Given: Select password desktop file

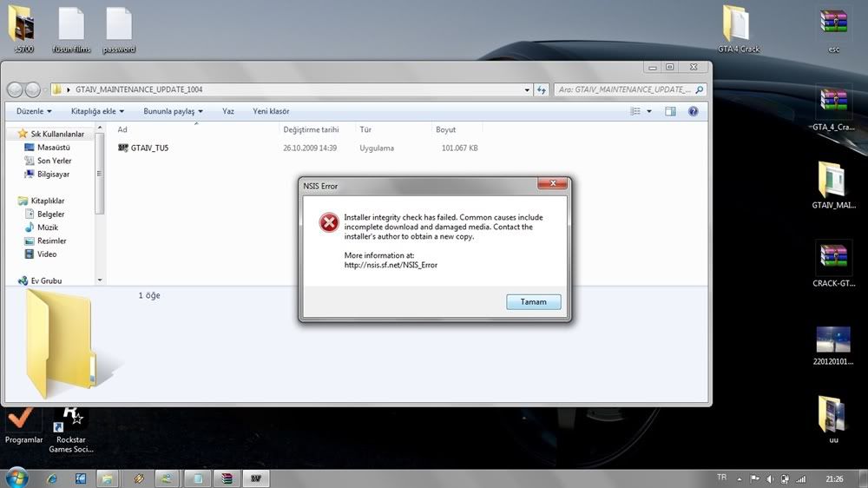Looking at the screenshot, I should pyautogui.click(x=119, y=29).
